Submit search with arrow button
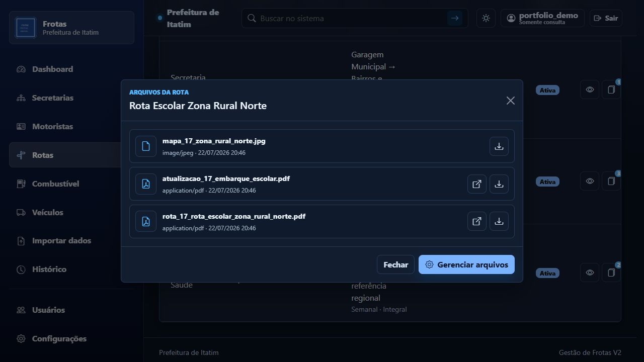The height and width of the screenshot is (362, 644). tap(455, 18)
